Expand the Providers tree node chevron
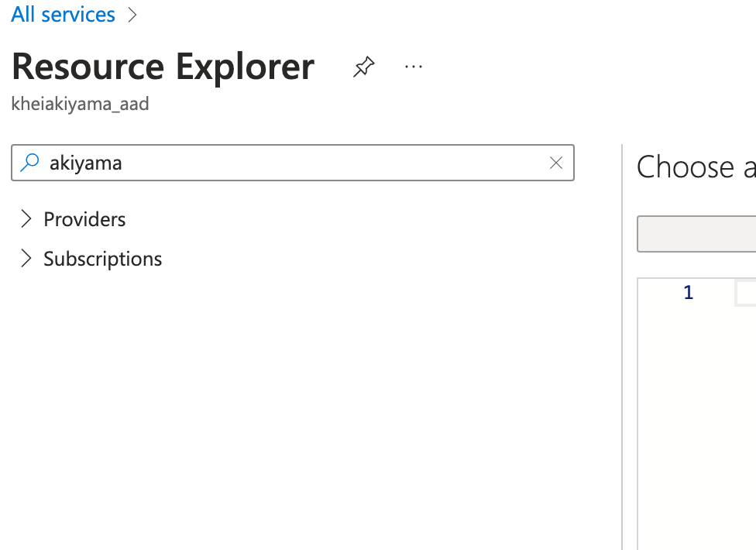Viewport: 756px width, 550px height. [x=26, y=219]
